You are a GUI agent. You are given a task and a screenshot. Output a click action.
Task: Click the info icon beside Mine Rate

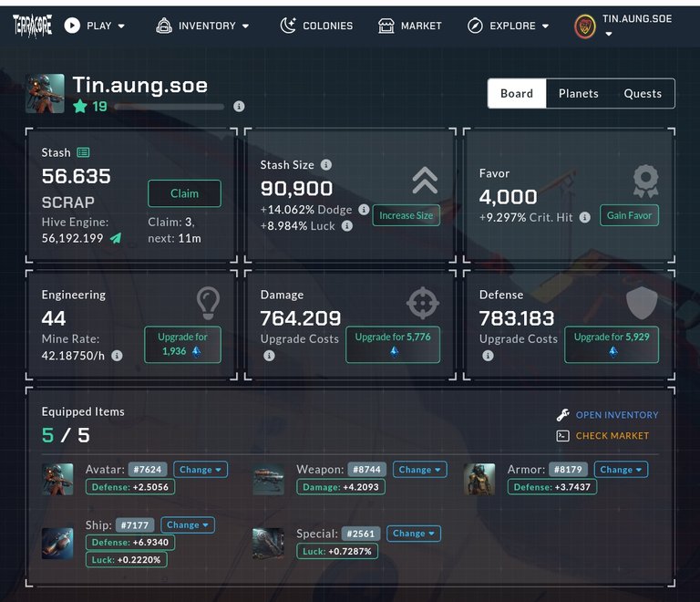click(117, 356)
